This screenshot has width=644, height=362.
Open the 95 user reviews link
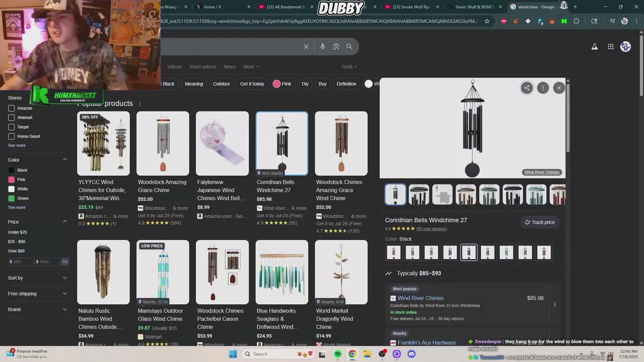[x=431, y=229]
